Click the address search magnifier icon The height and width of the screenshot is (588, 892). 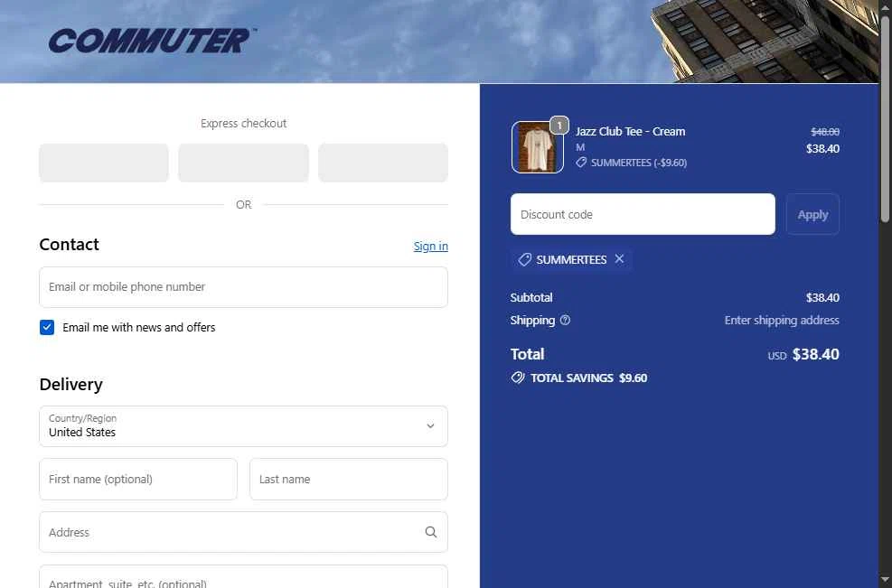coord(431,532)
